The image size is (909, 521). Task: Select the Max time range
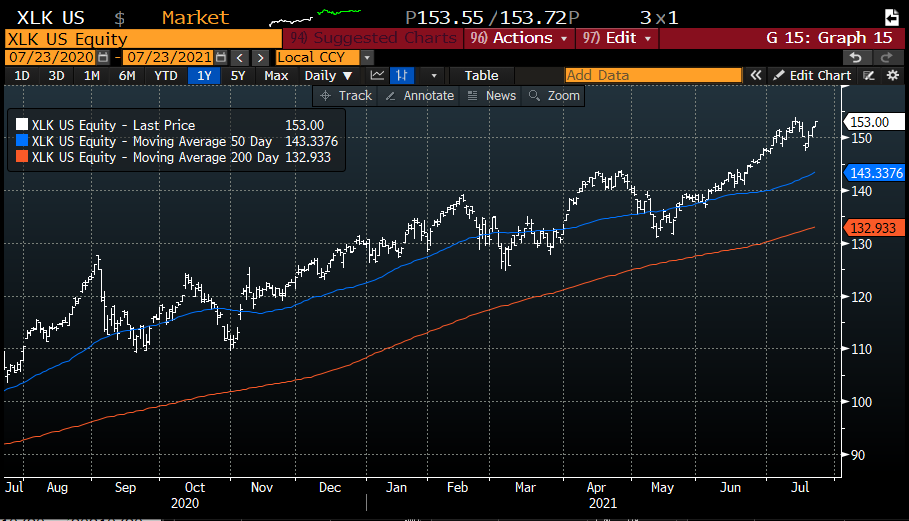click(276, 75)
